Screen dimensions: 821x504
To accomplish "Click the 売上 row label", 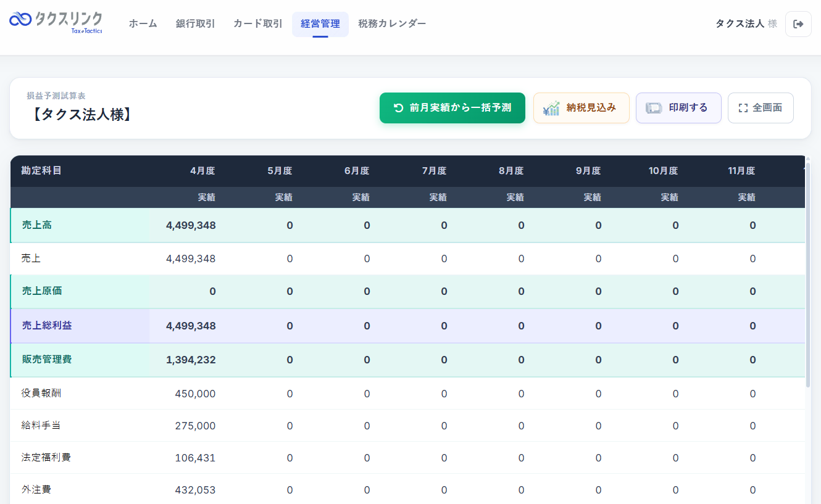I will pos(31,258).
